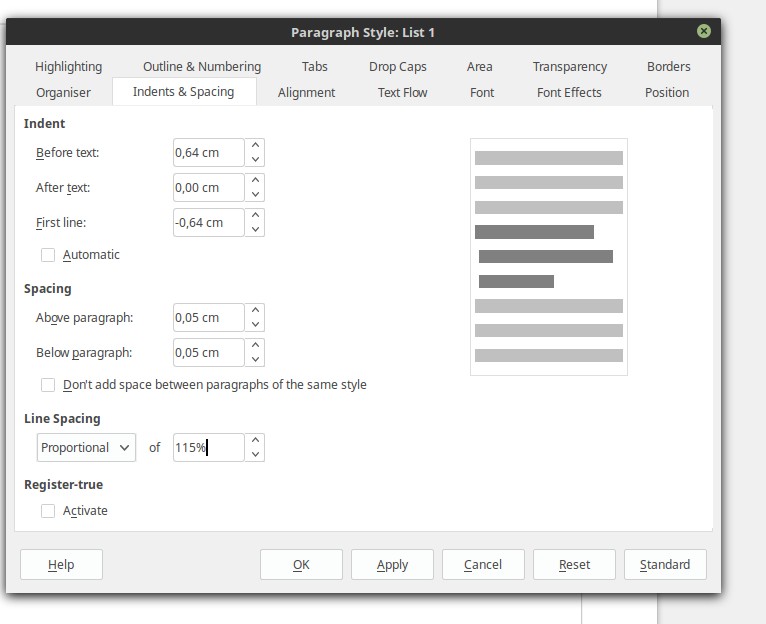The image size is (766, 624).
Task: Increase After text indent value
Action: pyautogui.click(x=255, y=180)
